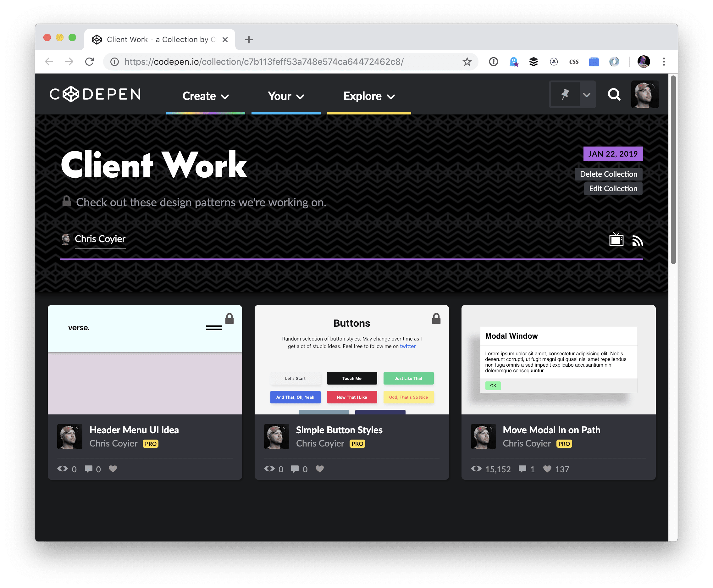Toggle the bookmark star in the address bar

(467, 62)
